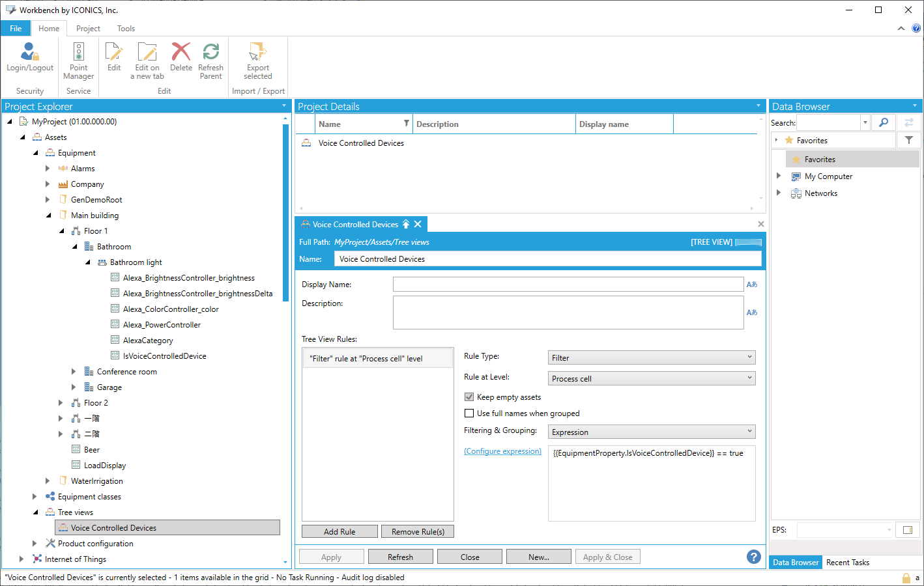Image resolution: width=924 pixels, height=586 pixels.
Task: Toggle the TREE VIEW enable switch
Action: 748,242
